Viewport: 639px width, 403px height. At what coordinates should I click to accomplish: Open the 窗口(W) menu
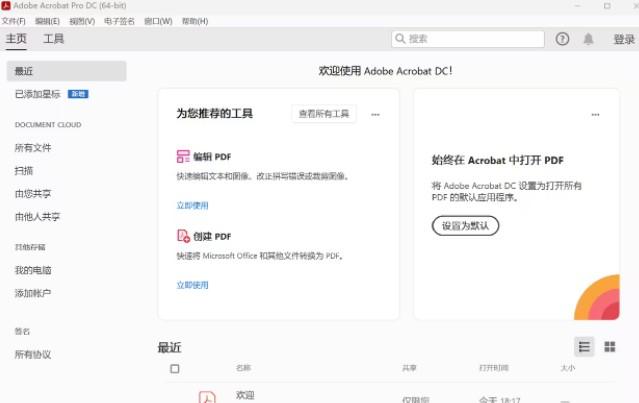[158, 21]
